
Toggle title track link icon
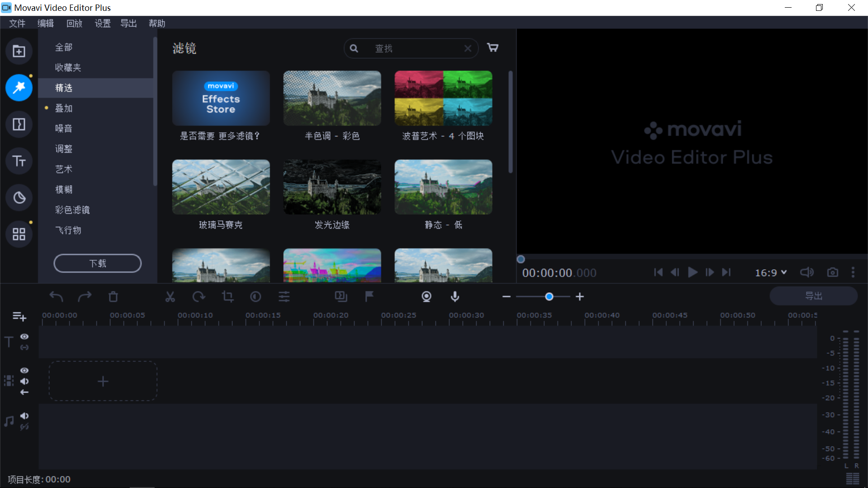24,347
